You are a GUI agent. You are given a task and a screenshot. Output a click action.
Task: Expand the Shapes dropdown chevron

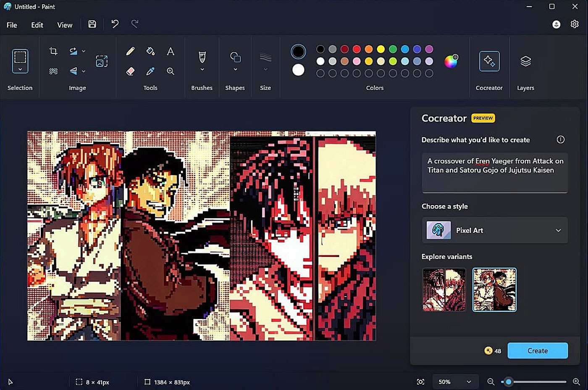pos(235,69)
